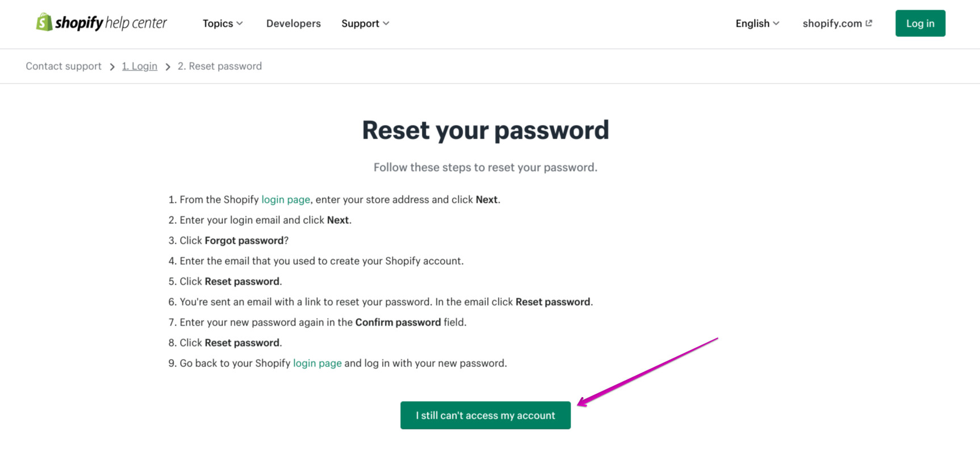The image size is (980, 463).
Task: Go to the Developers nav item
Action: (294, 23)
